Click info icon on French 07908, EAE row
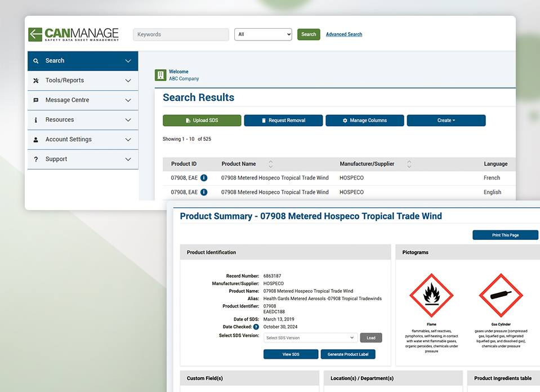 pos(204,178)
